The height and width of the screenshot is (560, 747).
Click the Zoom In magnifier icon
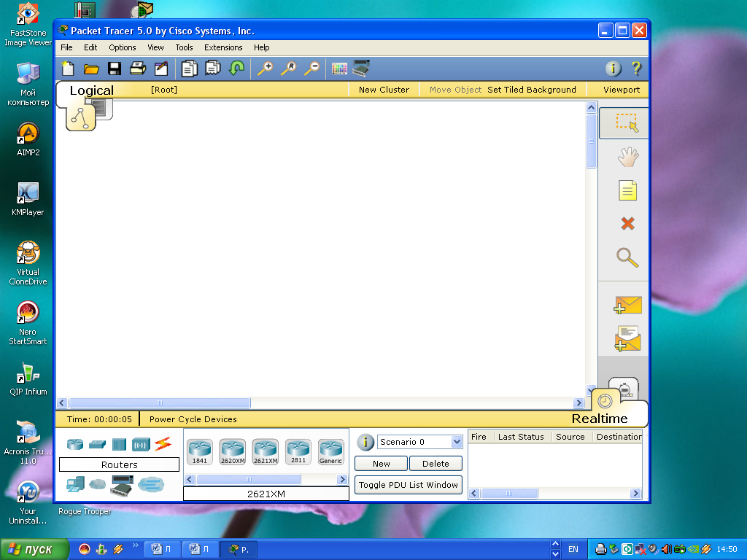tap(265, 69)
